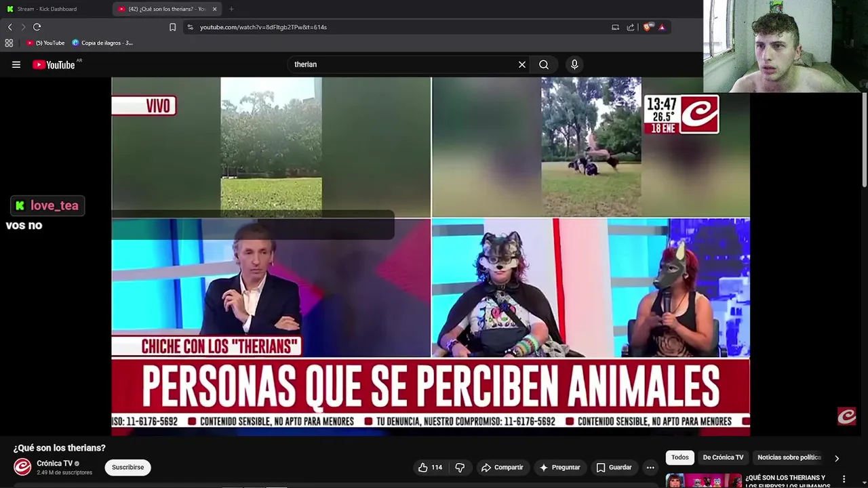Click the Crónica watermark logo on player
This screenshot has width=868, height=488.
tap(847, 416)
